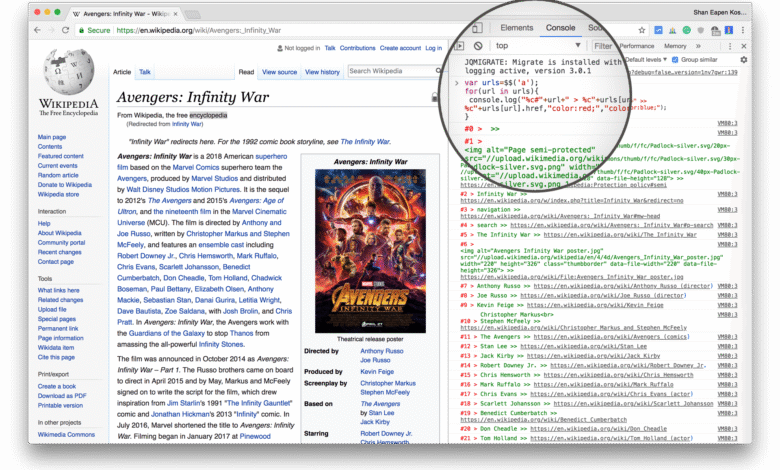Reload the Wikipedia page
780x470 pixels.
[65, 30]
